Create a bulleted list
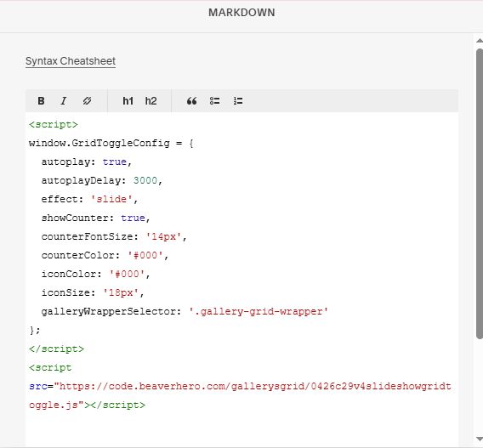The width and height of the screenshot is (483, 448). point(214,100)
